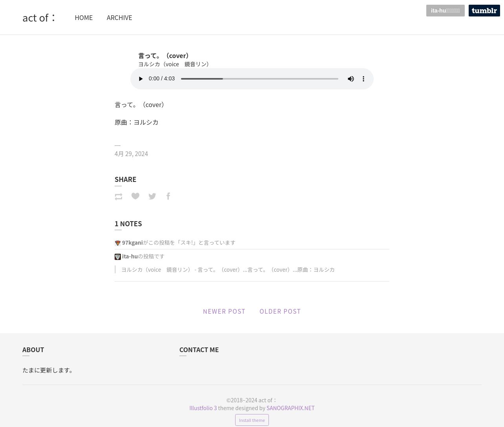Open audio player more options menu
The width and height of the screenshot is (504, 427).
click(363, 79)
